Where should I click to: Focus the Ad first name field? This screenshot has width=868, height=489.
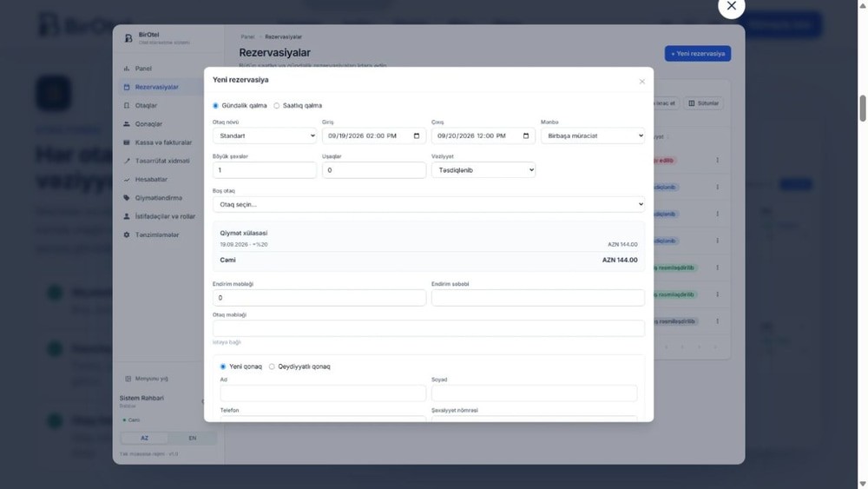(323, 393)
